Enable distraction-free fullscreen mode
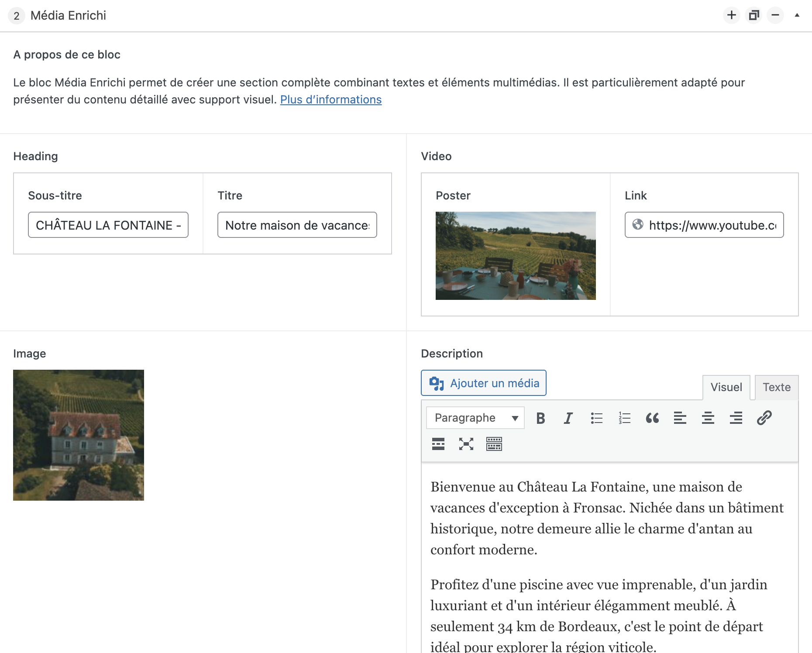This screenshot has width=812, height=653. (466, 444)
